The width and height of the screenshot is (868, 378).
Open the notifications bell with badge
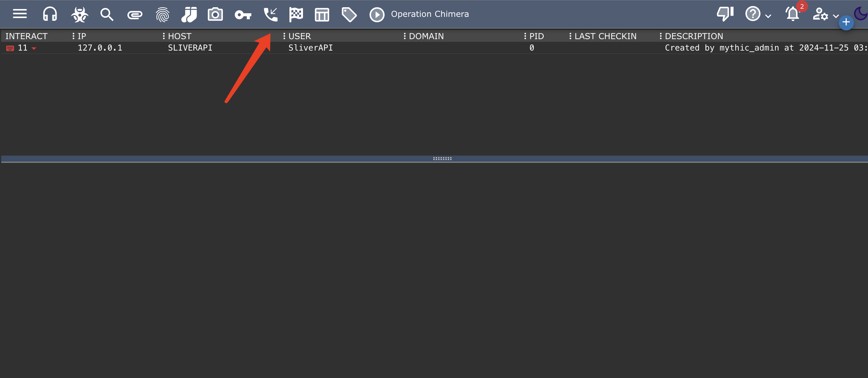pyautogui.click(x=792, y=14)
